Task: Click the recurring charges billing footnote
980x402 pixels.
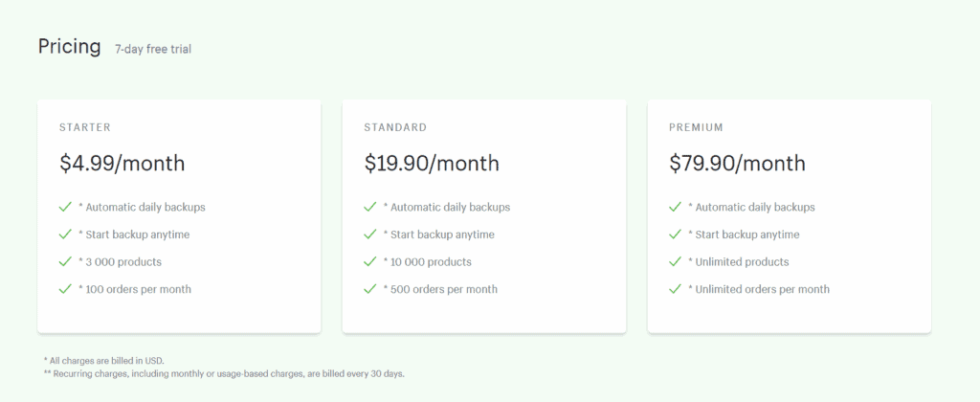Action: coord(224,374)
